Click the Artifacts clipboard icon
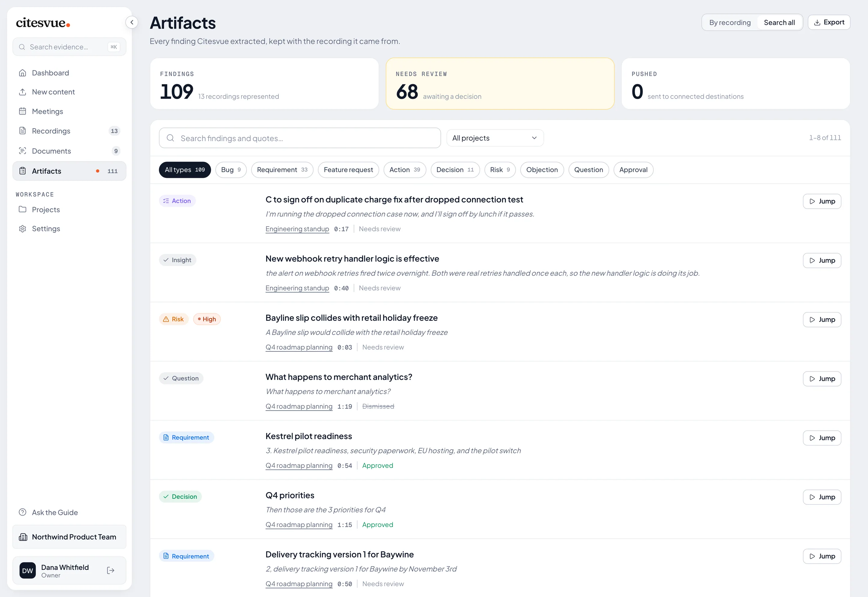 [22, 171]
